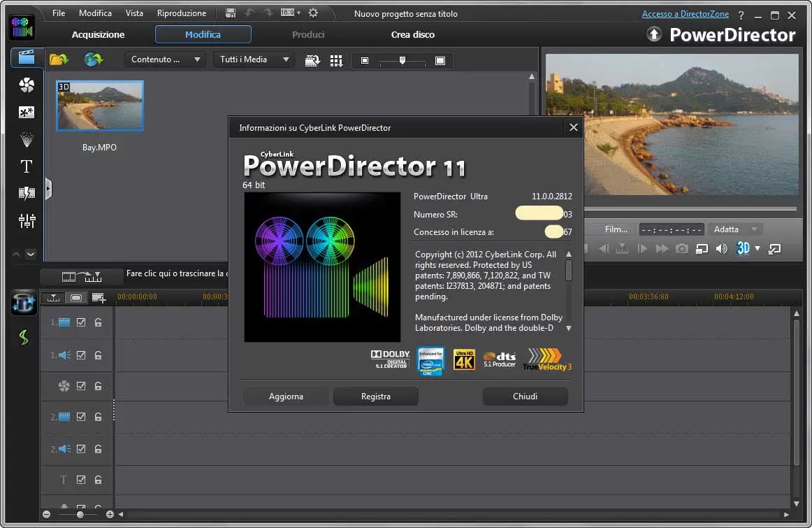The width and height of the screenshot is (812, 528).
Task: Toggle audio track 2 enable checkbox
Action: (x=81, y=449)
